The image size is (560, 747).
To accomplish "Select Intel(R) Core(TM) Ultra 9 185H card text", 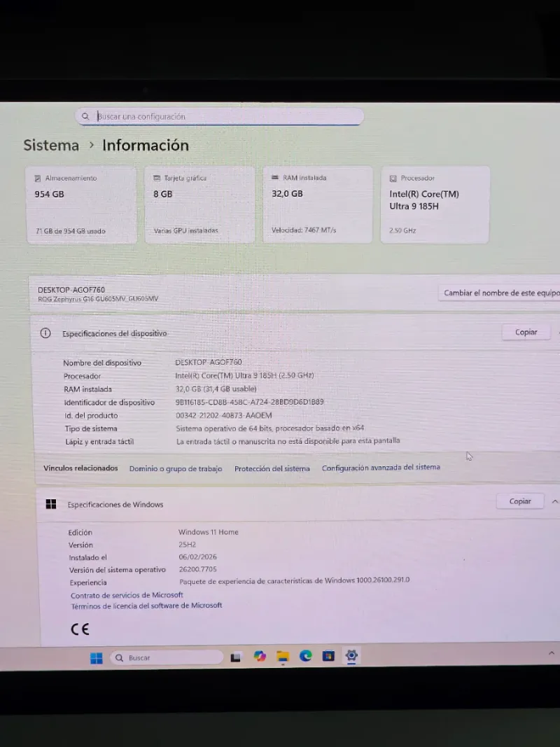I will pos(423,200).
